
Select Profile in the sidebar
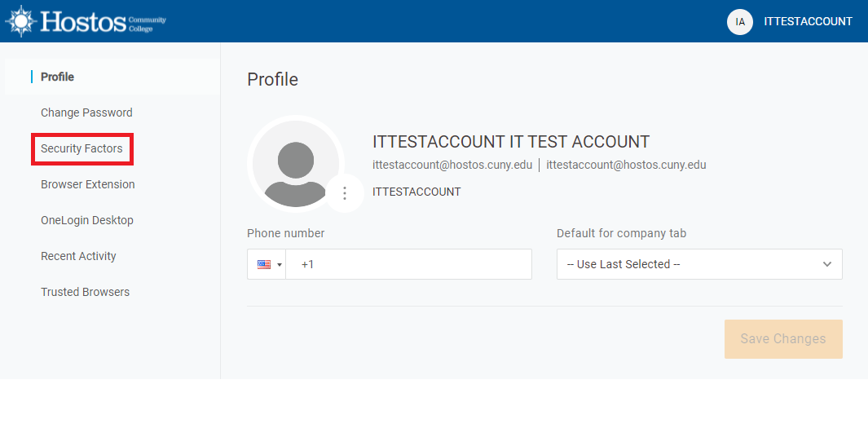tap(57, 77)
